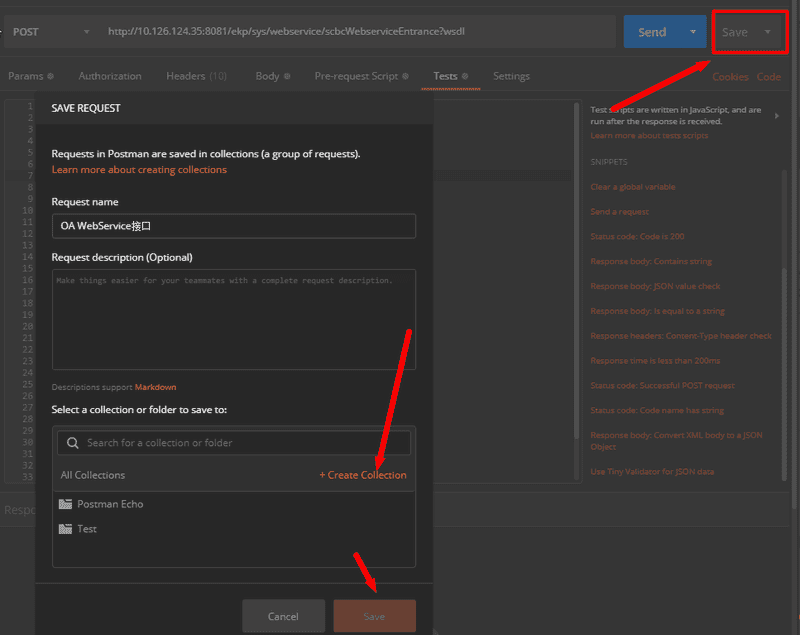Click the Cancel button in dialog
The width and height of the screenshot is (800, 635).
coord(283,617)
